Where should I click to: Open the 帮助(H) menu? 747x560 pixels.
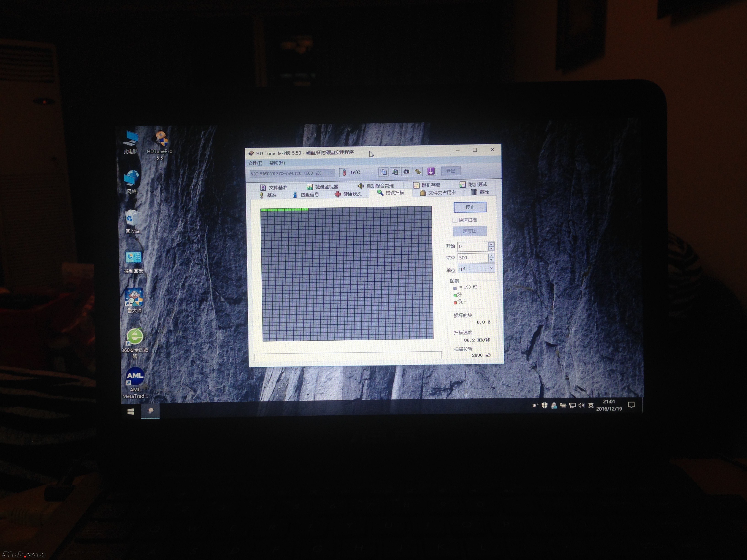277,163
